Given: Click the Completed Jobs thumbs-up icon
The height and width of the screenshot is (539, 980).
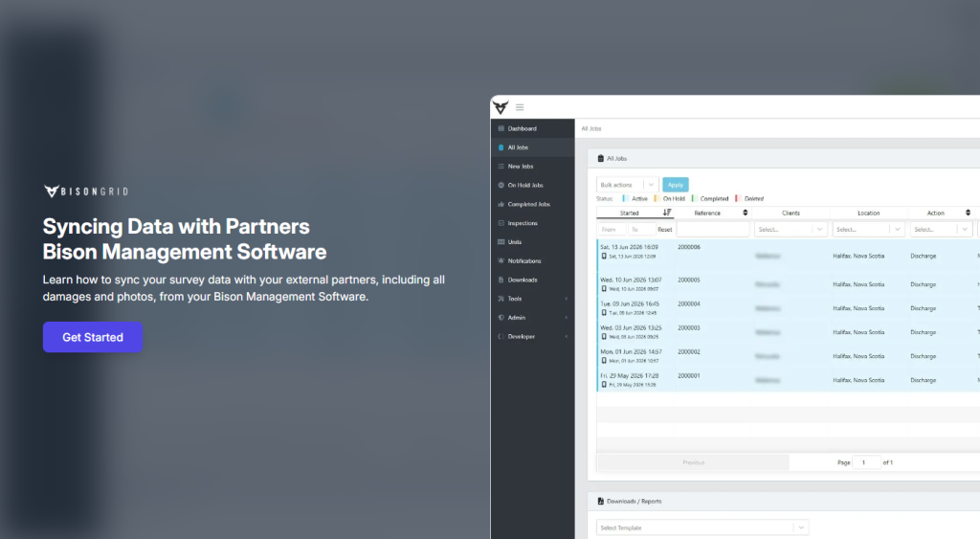Looking at the screenshot, I should click(x=501, y=204).
